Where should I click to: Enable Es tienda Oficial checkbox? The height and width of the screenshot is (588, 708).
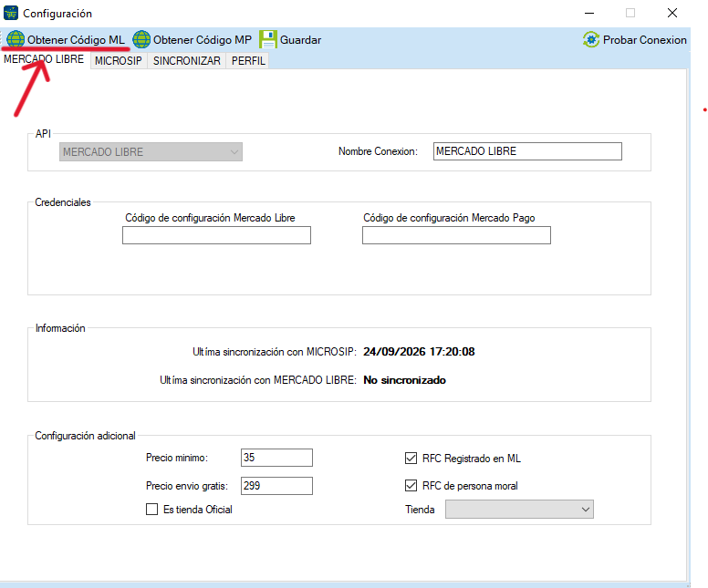[x=152, y=510]
